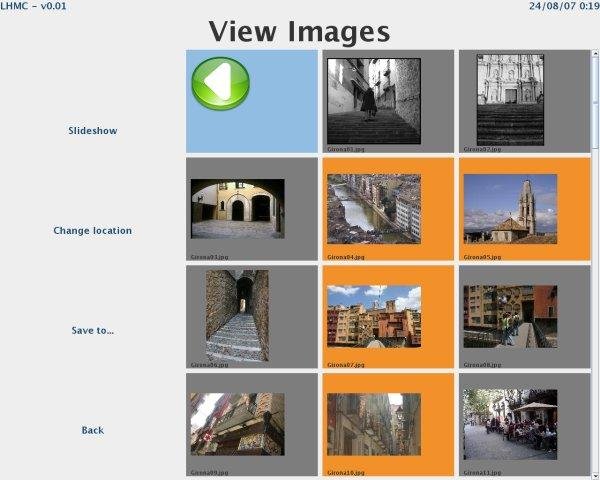
Task: Deselect Girona05.jpg church tower thumbnail
Action: point(510,209)
